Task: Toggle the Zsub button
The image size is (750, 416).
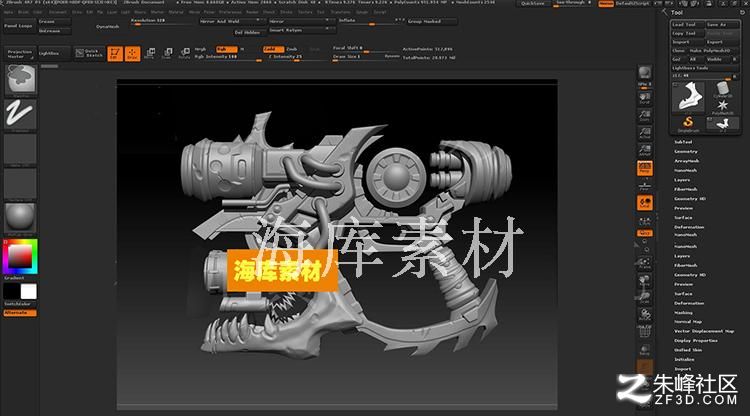Action: tap(292, 49)
